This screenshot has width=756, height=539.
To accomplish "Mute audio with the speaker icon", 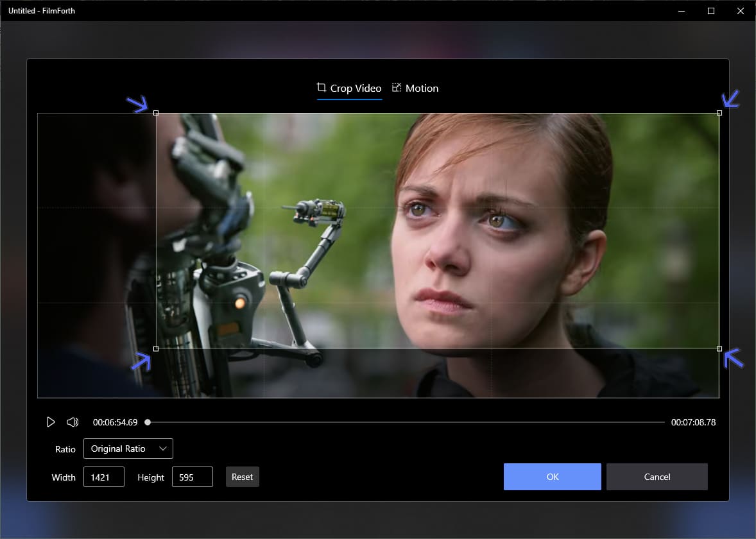I will (x=73, y=422).
